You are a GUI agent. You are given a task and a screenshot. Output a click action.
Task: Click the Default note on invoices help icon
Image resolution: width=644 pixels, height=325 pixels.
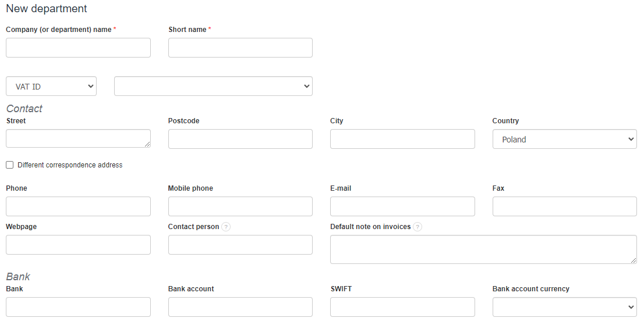417,227
